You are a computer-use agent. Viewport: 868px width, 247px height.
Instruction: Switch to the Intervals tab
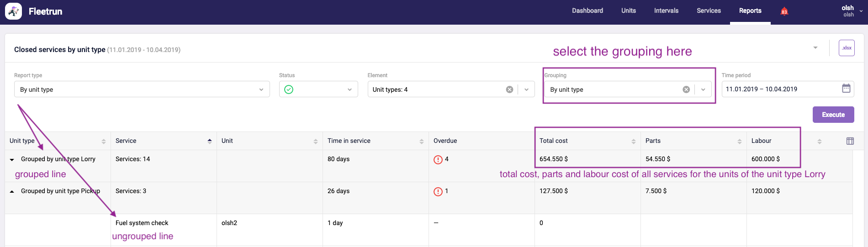point(666,11)
